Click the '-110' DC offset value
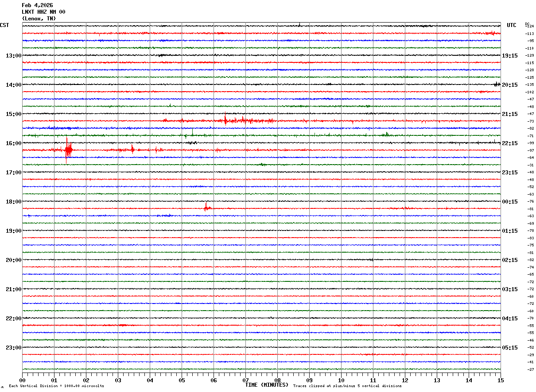The height and width of the screenshot is (392, 536). [529, 48]
